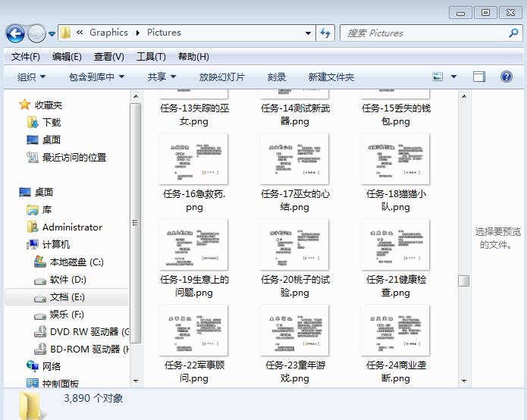Image resolution: width=527 pixels, height=420 pixels.
Task: Open 网络 in navigation tree
Action: 52,367
